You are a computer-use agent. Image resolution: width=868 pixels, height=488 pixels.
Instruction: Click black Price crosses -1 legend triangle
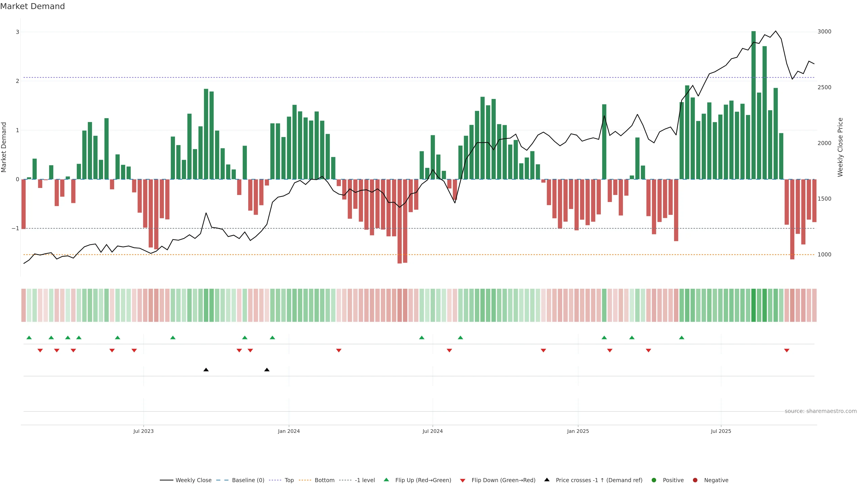click(547, 480)
